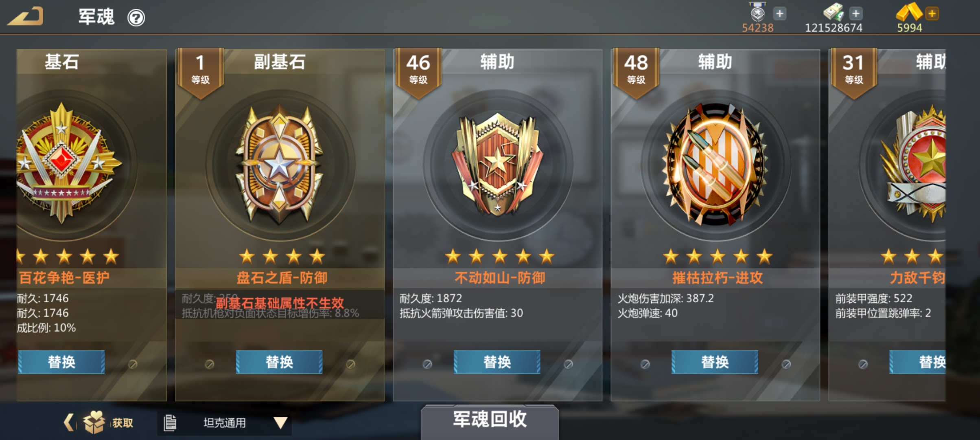Tap the 摧枯拉朽 bullet medal emblem

coord(715,164)
